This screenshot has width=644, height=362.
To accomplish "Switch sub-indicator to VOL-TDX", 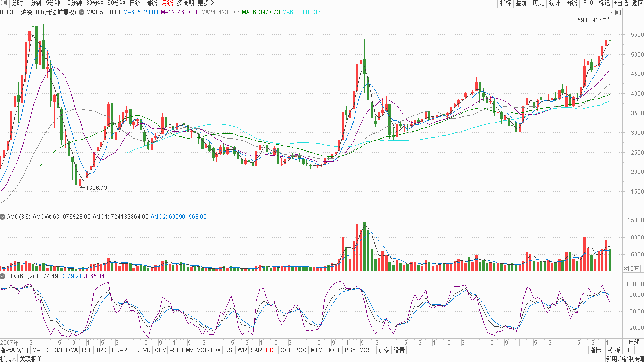I will point(209,350).
